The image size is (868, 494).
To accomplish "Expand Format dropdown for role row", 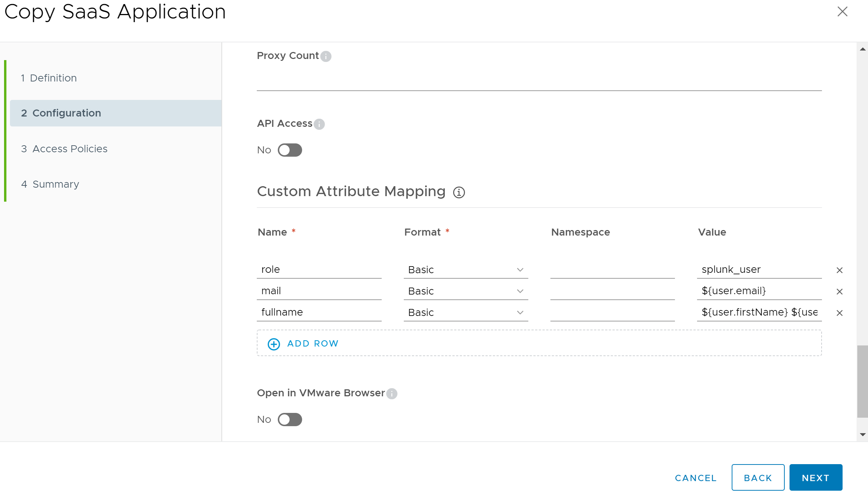I will coord(466,270).
